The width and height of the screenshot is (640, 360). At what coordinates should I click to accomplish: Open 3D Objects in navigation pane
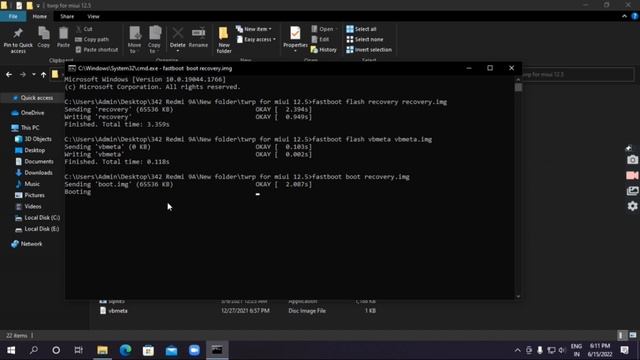(34, 139)
